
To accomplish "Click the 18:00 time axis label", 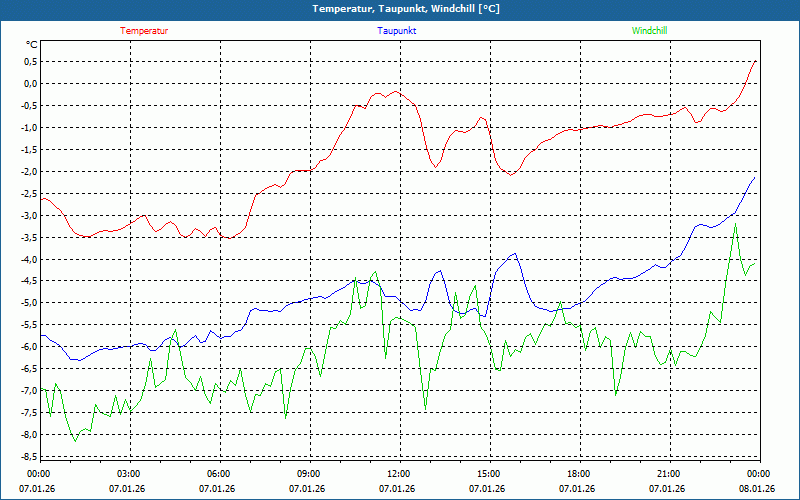I will coord(579,474).
